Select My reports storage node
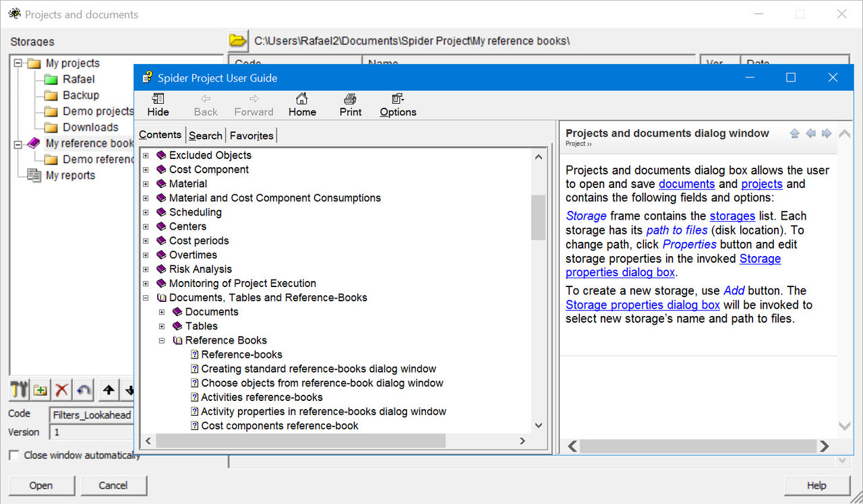This screenshot has height=504, width=863. (x=61, y=175)
